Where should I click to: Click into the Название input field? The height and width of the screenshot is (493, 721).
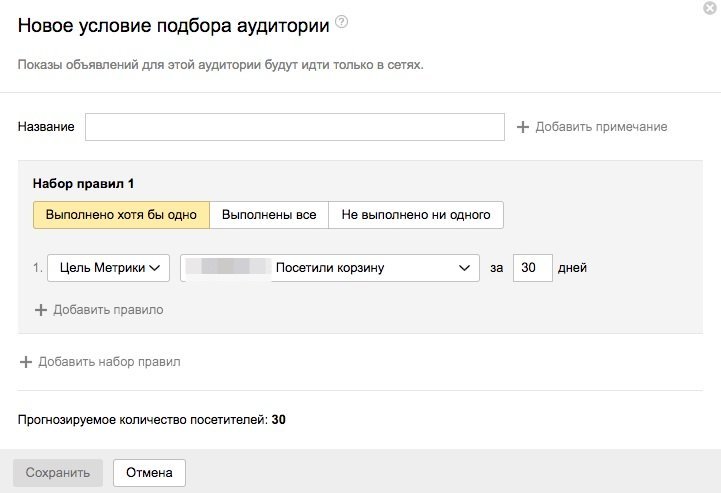pos(295,127)
